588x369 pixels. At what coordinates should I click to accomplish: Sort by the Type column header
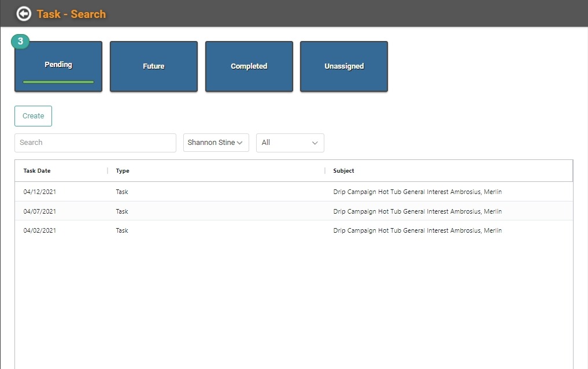pyautogui.click(x=123, y=171)
